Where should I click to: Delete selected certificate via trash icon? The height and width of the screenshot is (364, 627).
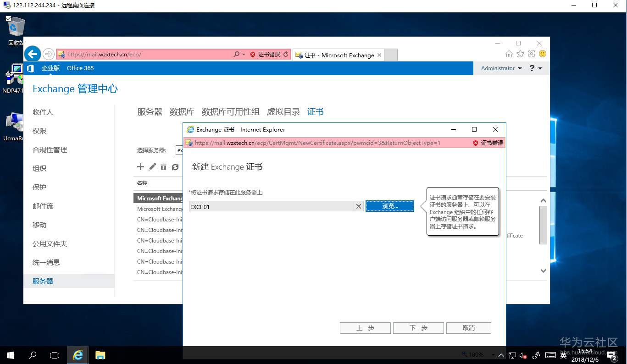tap(163, 166)
